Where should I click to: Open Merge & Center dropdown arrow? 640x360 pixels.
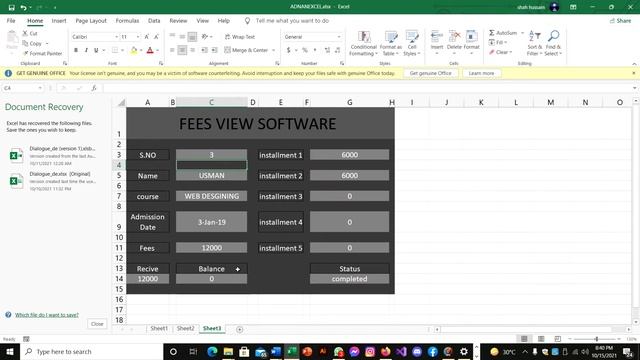tap(273, 50)
